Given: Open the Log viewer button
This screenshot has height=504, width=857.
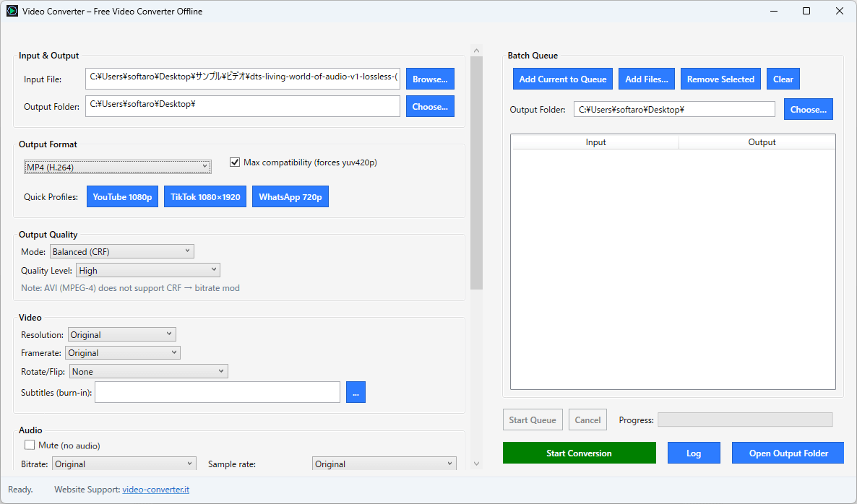Looking at the screenshot, I should [x=694, y=453].
